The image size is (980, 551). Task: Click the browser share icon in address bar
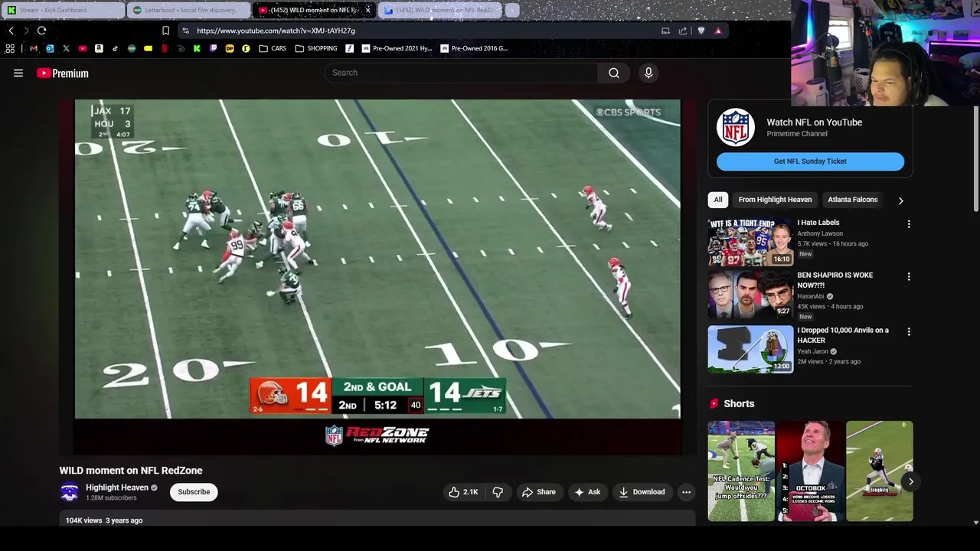(683, 31)
